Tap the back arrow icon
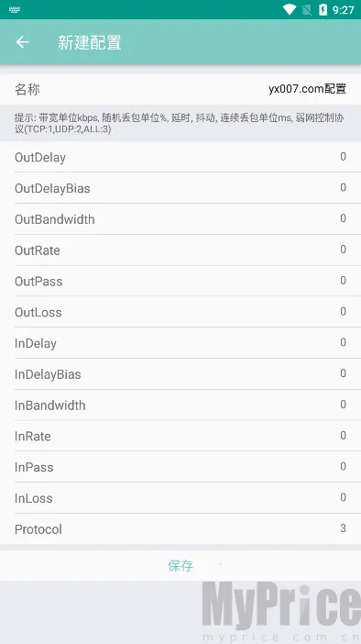 tap(23, 42)
